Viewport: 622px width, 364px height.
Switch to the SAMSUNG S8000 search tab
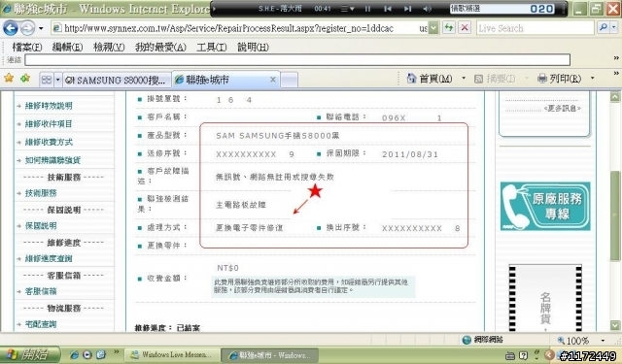(x=117, y=81)
